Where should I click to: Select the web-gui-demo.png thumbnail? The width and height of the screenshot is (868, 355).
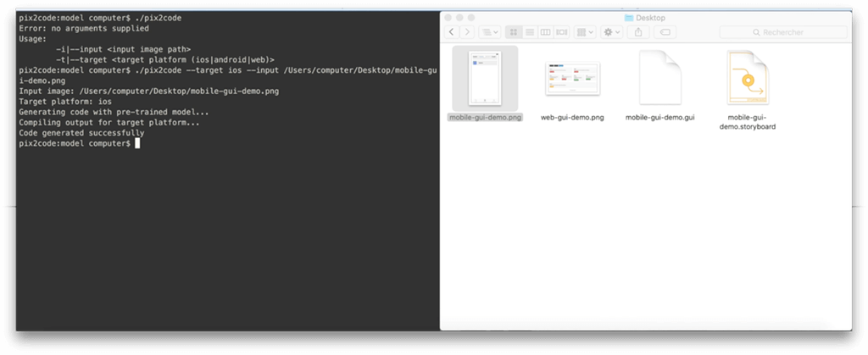pos(572,79)
